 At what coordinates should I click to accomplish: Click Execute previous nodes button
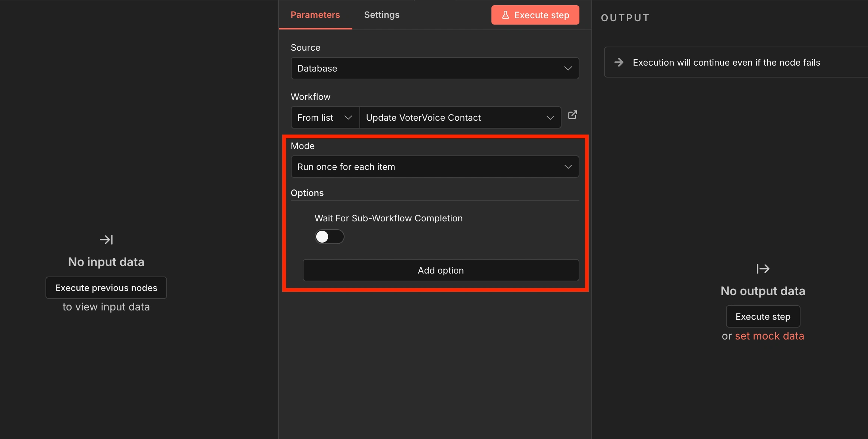point(106,288)
